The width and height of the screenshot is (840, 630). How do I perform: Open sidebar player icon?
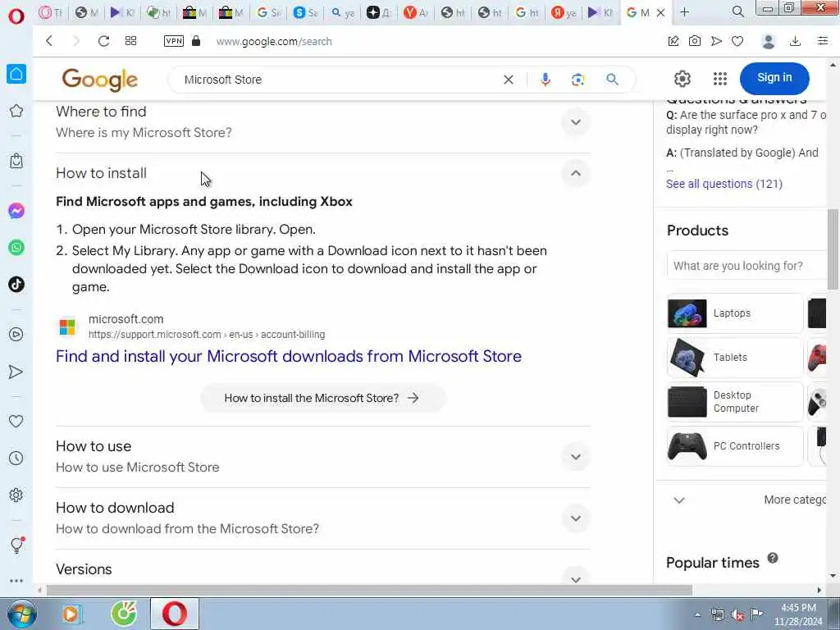16,335
